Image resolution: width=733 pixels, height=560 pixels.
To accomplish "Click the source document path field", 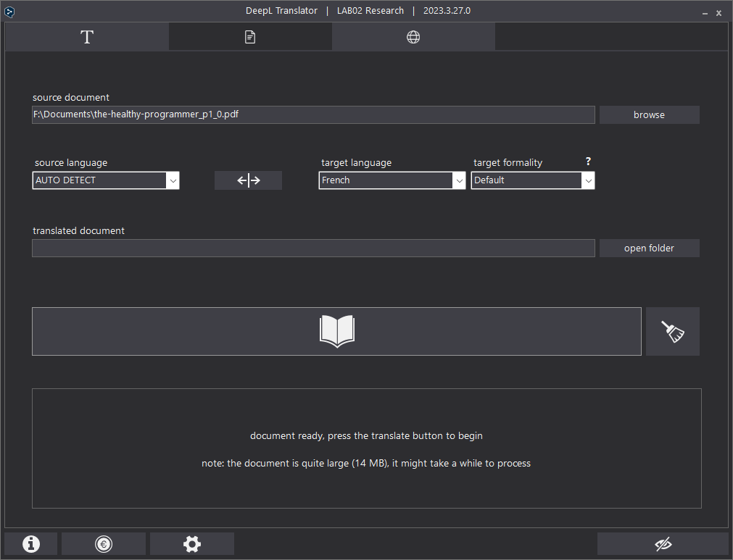I will (x=313, y=115).
